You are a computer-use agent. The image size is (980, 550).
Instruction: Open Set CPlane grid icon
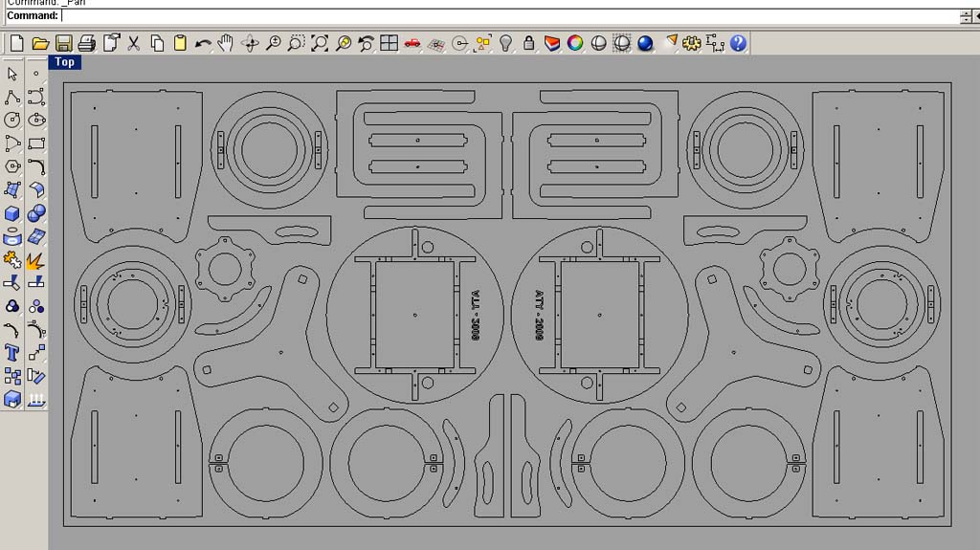pyautogui.click(x=435, y=44)
